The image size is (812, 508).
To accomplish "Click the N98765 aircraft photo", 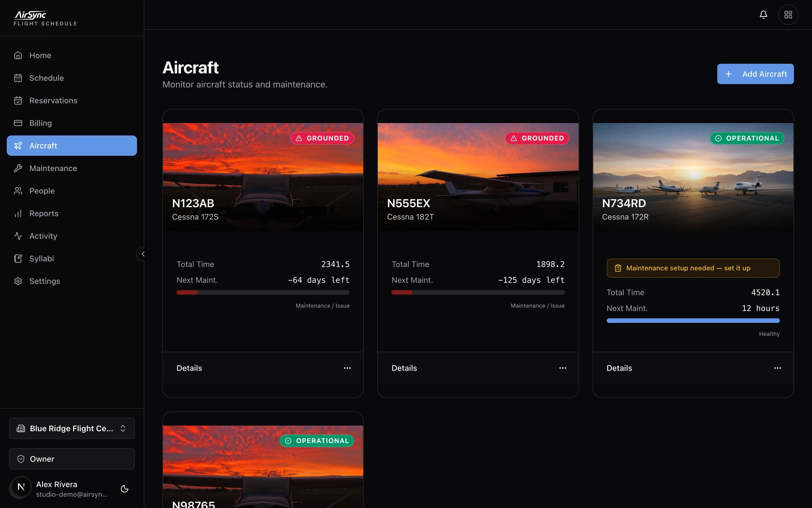I will click(x=263, y=467).
